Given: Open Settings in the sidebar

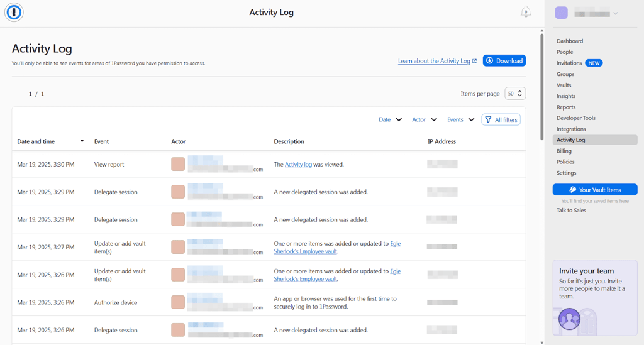Looking at the screenshot, I should click(x=567, y=173).
